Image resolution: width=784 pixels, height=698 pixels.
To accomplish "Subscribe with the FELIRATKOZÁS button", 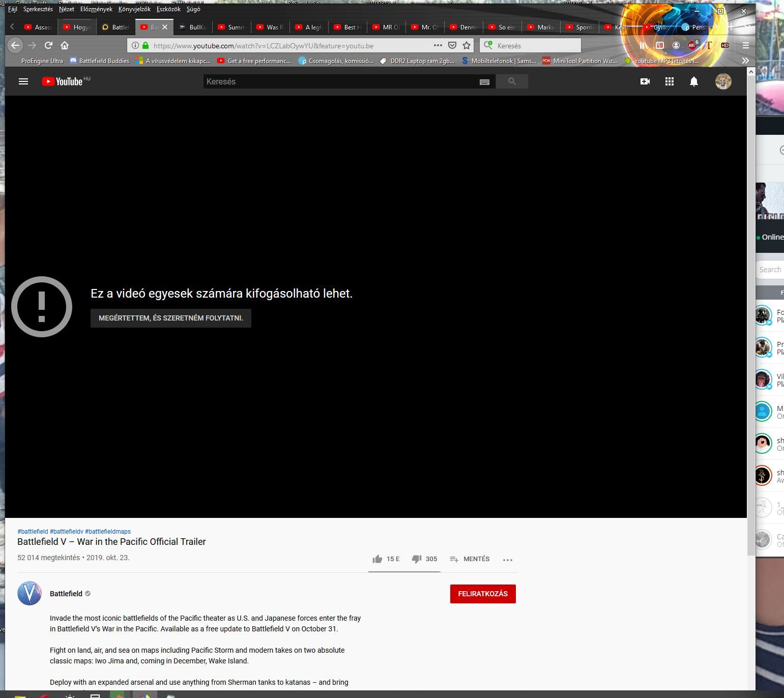I will [483, 594].
